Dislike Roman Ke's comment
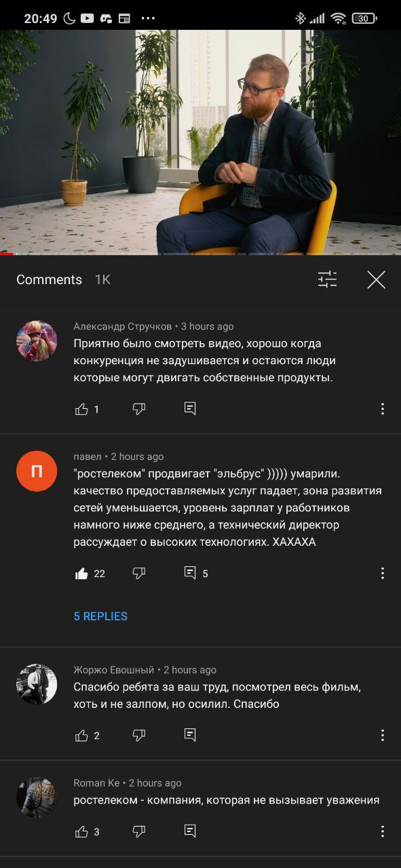401x868 pixels. [x=139, y=831]
